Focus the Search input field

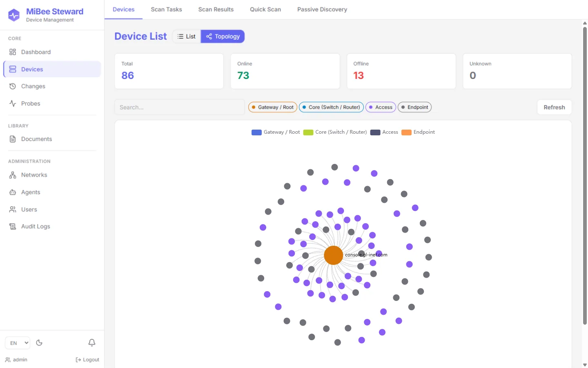coord(180,107)
